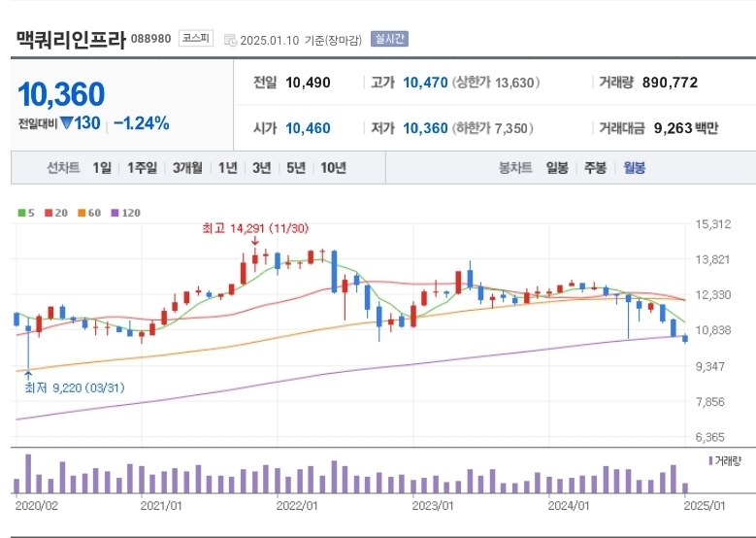Click the 맥쿼리인프라 stock name title
The height and width of the screenshot is (538, 756).
point(71,40)
